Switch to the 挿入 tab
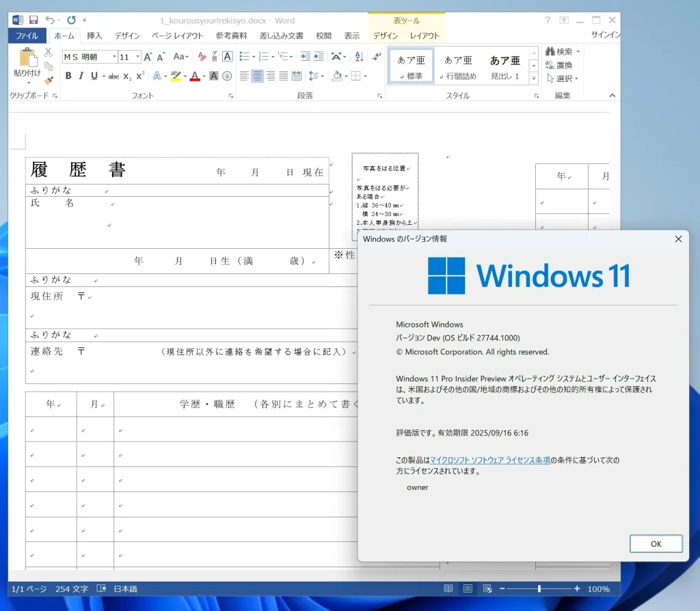The height and width of the screenshot is (611, 700). pos(94,36)
